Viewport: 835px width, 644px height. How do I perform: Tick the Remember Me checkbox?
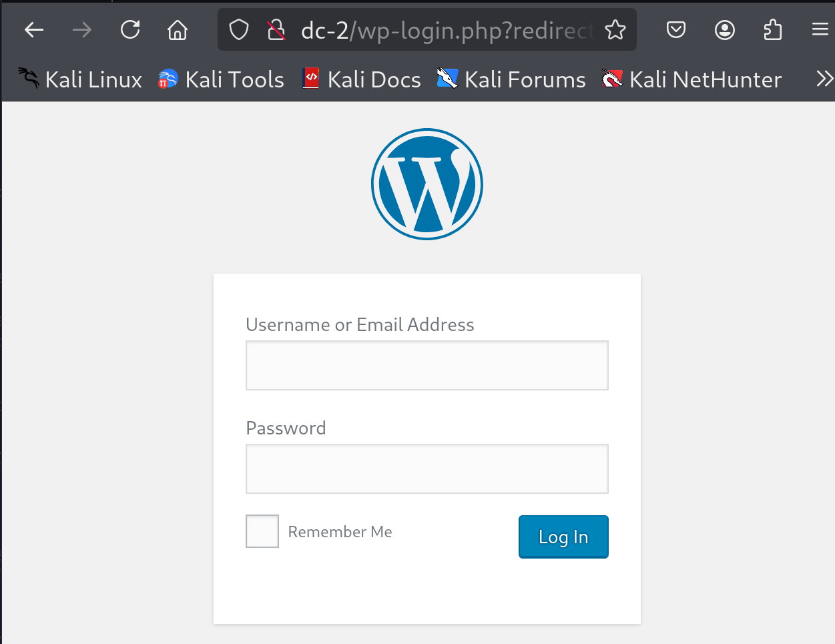pos(262,531)
